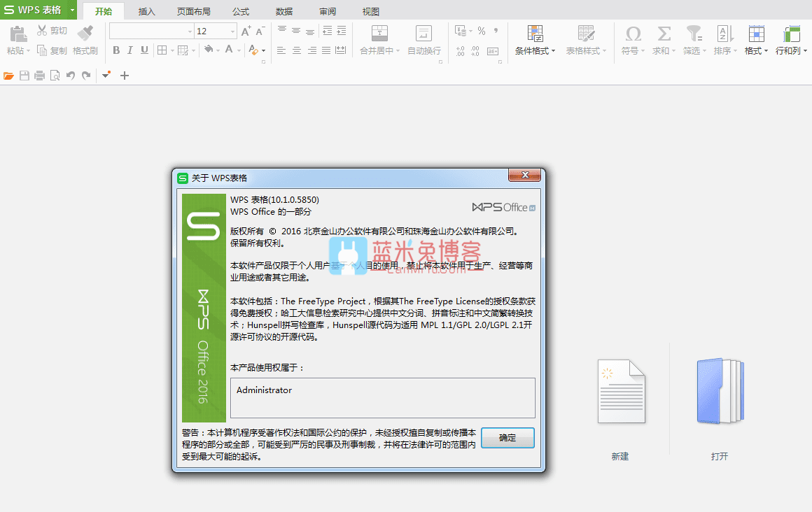Viewport: 812px width, 512px height.
Task: Switch to the 开始 (Home) tab
Action: coord(104,11)
